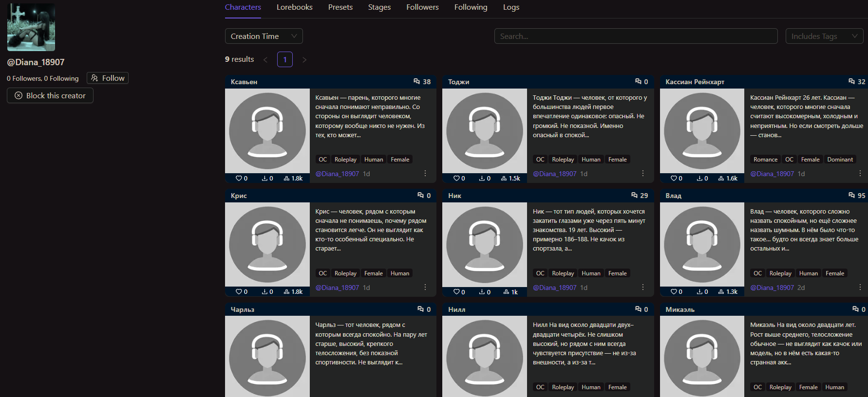Viewport: 868px width, 397px height.
Task: Switch to the Following tab
Action: 471,7
